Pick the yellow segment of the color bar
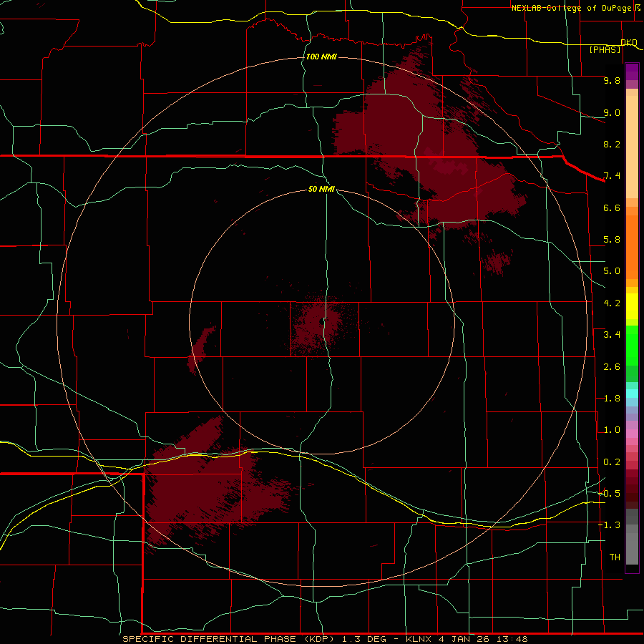The height and width of the screenshot is (644, 644). click(x=632, y=306)
